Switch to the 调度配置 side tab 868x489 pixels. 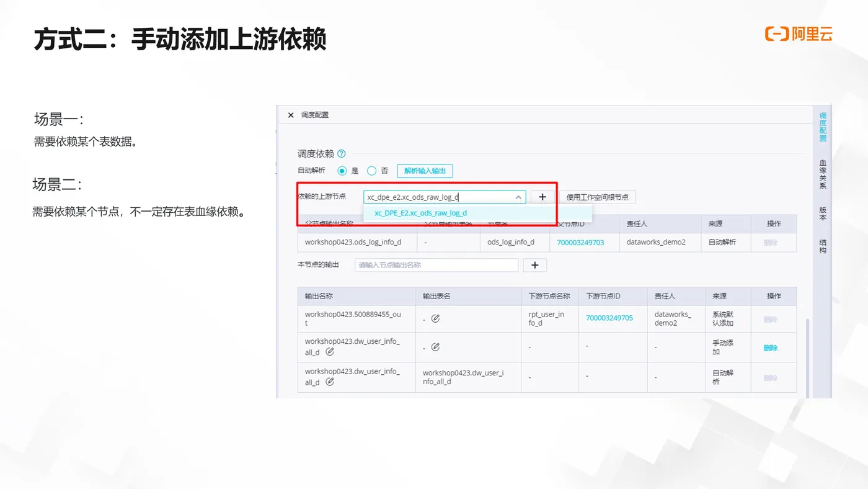tap(822, 127)
